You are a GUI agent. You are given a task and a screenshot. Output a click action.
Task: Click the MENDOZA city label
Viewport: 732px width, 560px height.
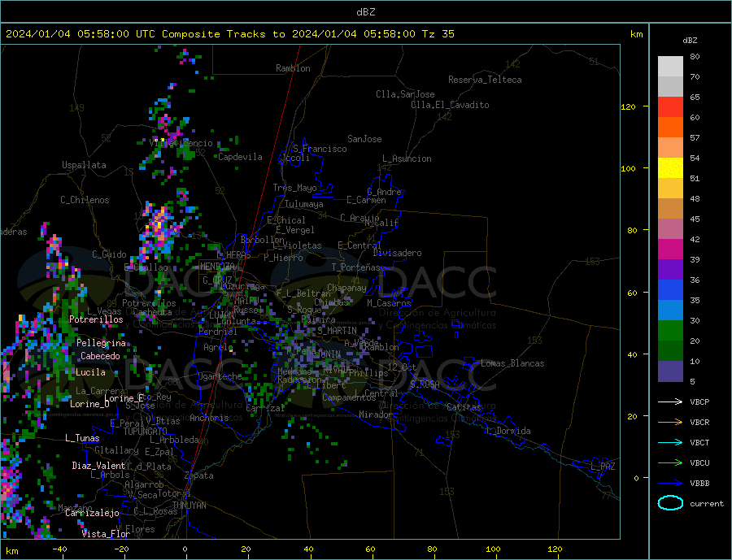point(217,267)
